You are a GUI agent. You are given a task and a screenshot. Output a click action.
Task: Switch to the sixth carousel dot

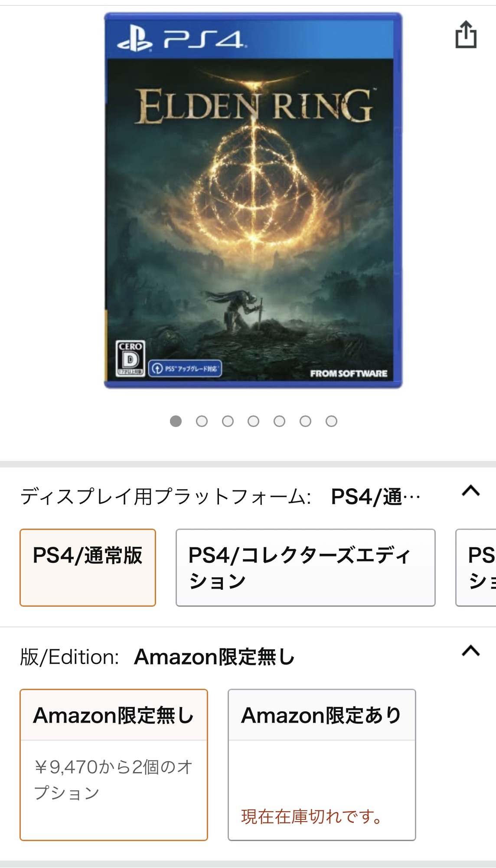coord(306,421)
